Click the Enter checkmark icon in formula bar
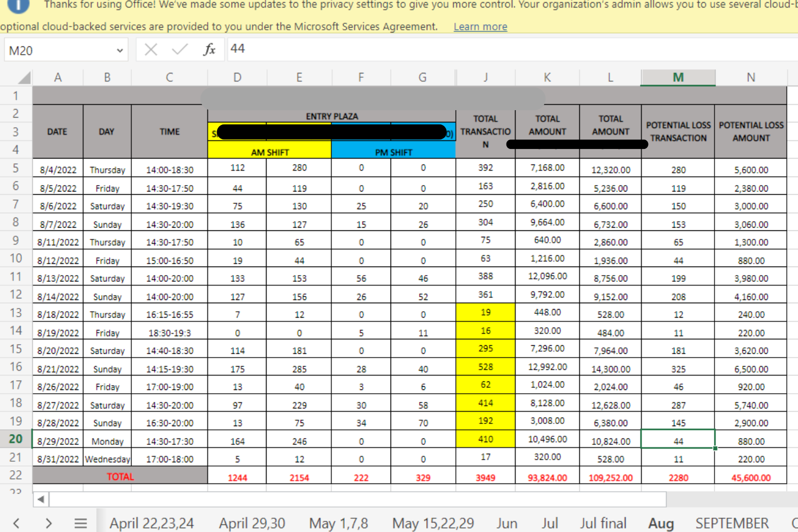Image resolution: width=798 pixels, height=532 pixels. (x=180, y=49)
